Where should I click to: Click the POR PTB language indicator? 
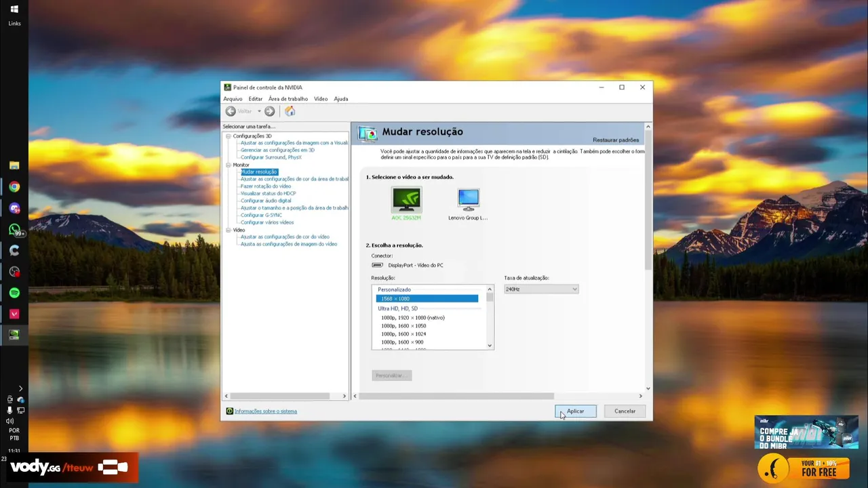pyautogui.click(x=14, y=434)
